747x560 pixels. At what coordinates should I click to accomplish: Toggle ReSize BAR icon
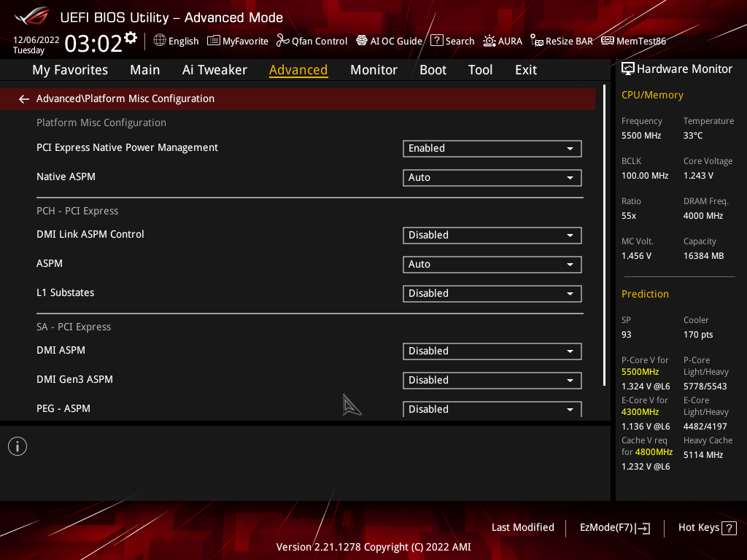(x=536, y=41)
